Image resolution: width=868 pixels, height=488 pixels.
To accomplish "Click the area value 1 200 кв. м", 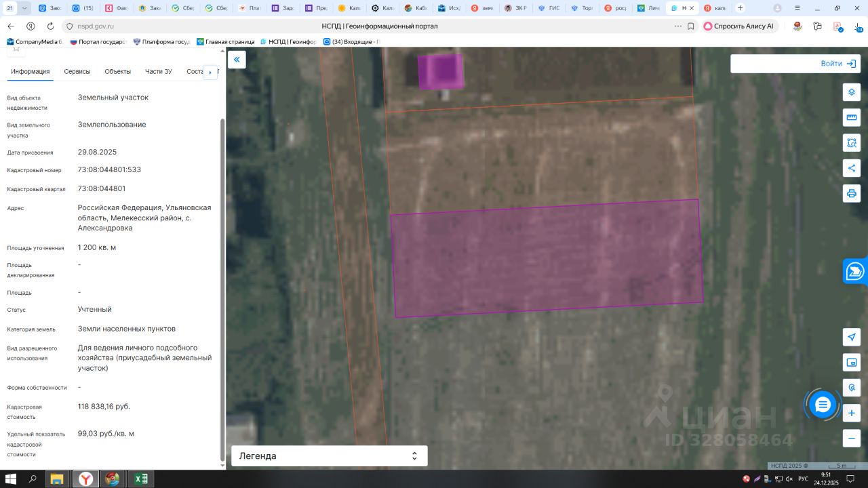I will (x=97, y=247).
